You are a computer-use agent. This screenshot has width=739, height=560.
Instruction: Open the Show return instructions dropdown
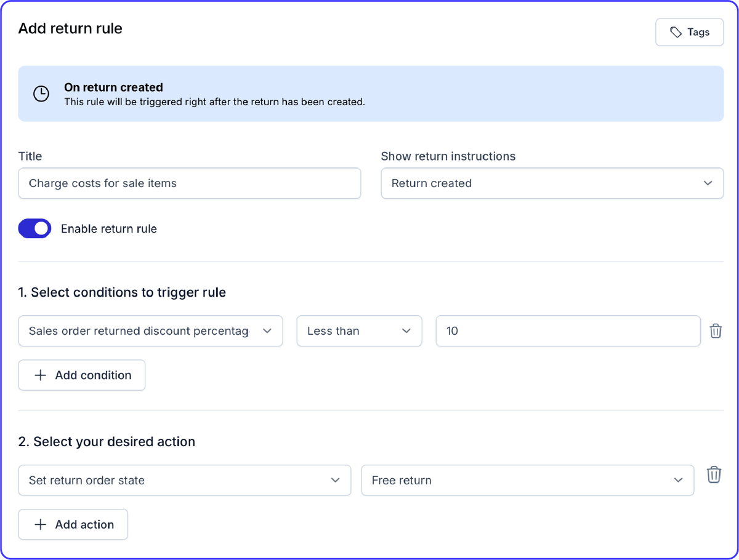click(552, 183)
